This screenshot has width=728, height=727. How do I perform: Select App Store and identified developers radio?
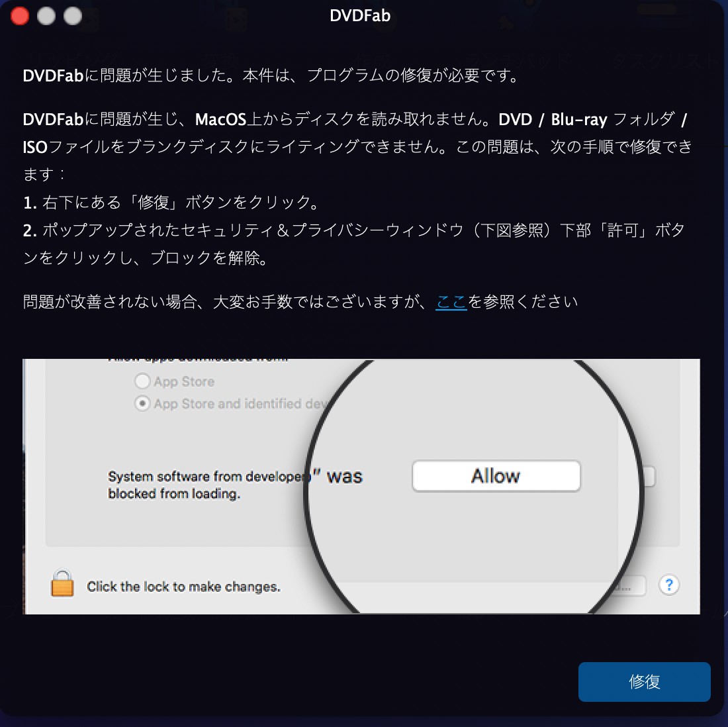click(x=142, y=403)
